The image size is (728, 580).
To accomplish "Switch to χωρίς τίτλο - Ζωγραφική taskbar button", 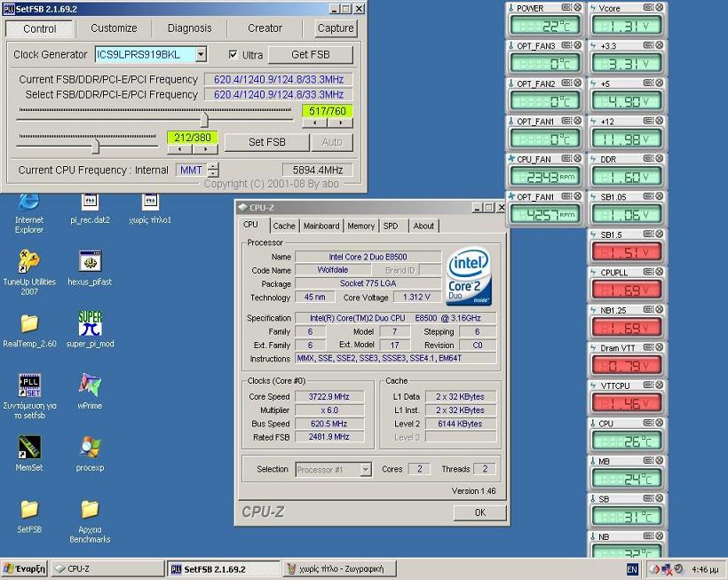I will pyautogui.click(x=340, y=568).
